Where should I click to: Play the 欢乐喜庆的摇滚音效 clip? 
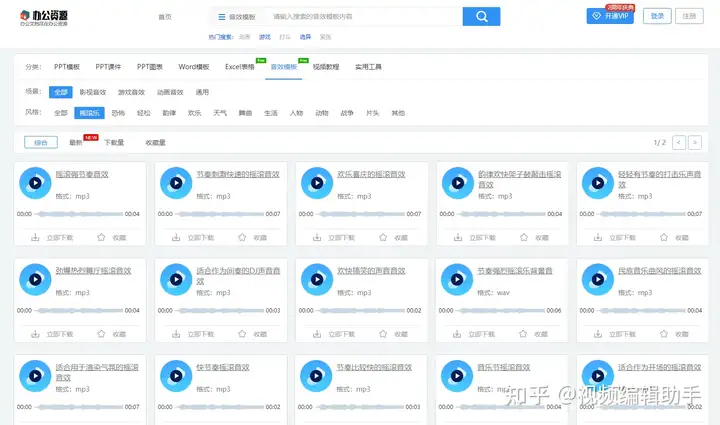click(317, 183)
